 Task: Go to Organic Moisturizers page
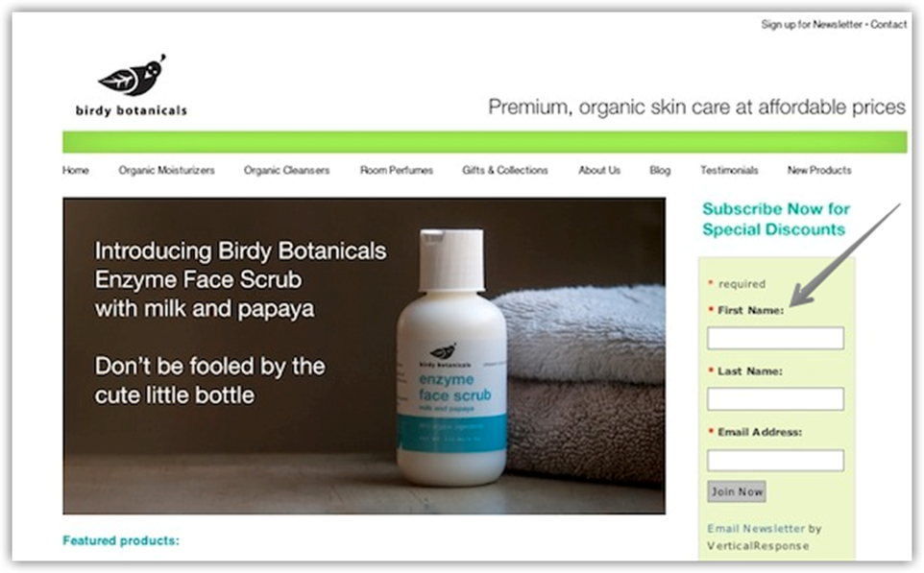166,170
